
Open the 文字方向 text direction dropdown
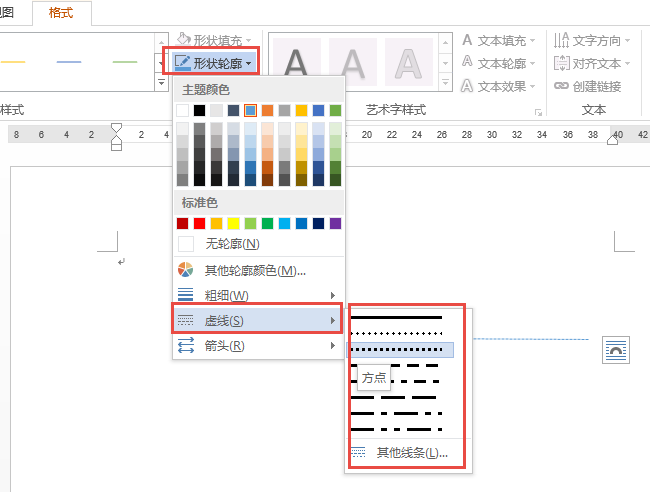[x=592, y=40]
